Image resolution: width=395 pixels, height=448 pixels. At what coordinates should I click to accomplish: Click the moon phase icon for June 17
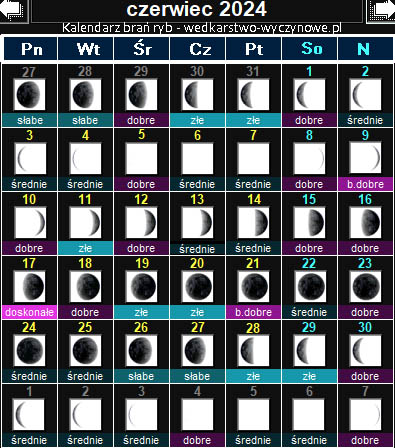[x=29, y=287]
